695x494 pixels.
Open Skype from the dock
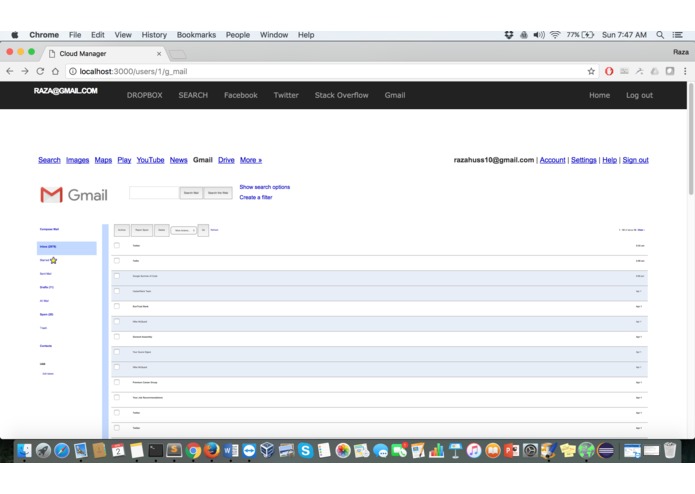point(305,451)
